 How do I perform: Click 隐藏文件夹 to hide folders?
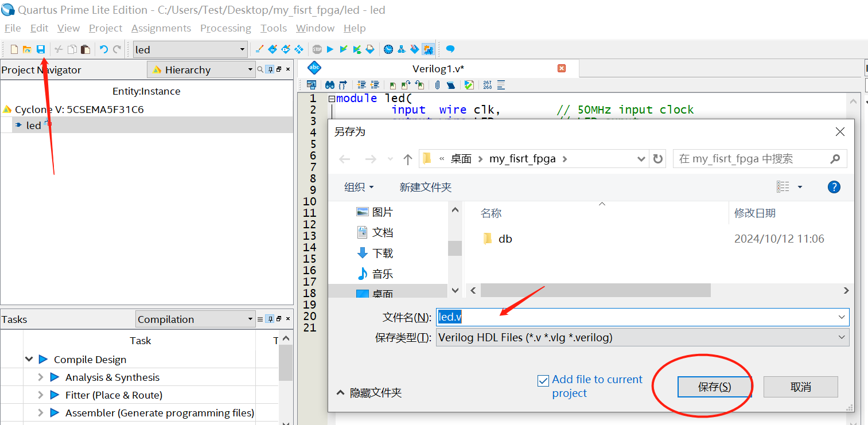tap(369, 393)
